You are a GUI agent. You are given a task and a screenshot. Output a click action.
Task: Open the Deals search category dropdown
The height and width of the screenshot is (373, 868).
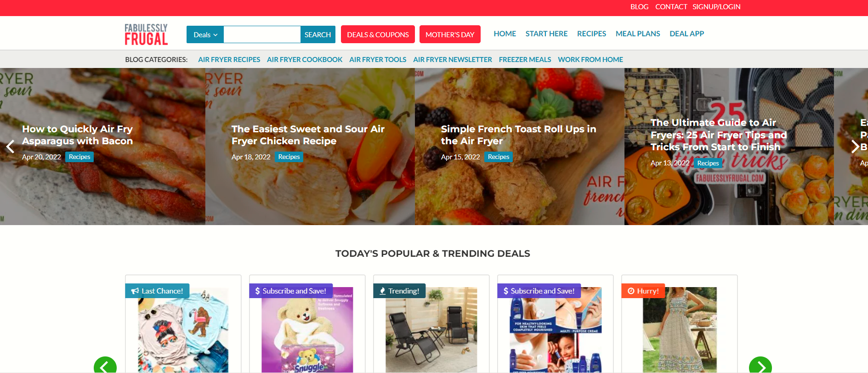[x=205, y=34]
